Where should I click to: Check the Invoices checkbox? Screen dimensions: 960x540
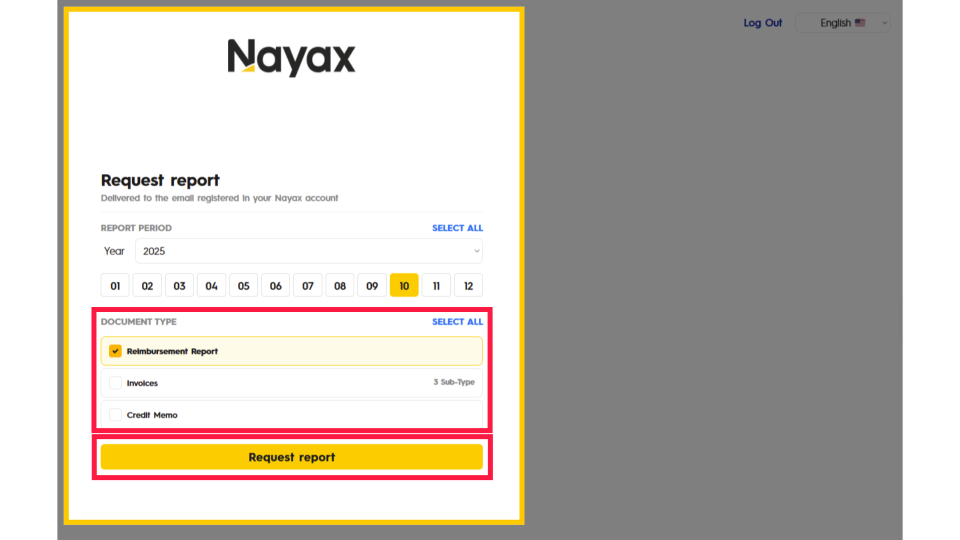pyautogui.click(x=115, y=383)
